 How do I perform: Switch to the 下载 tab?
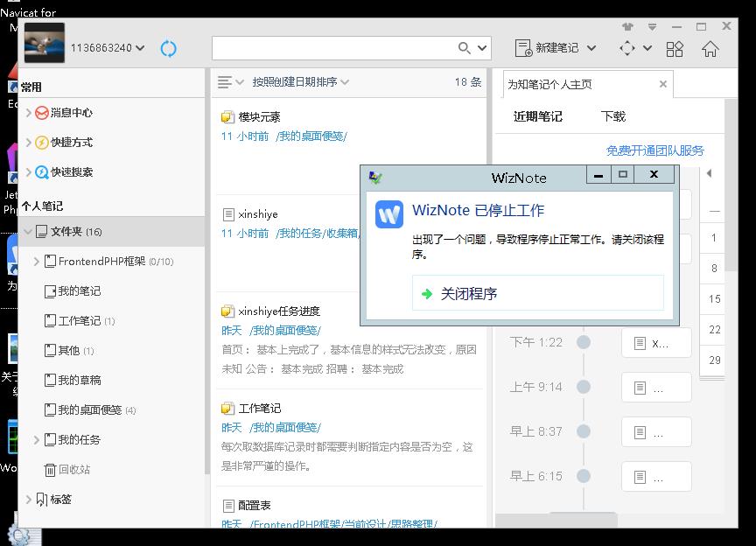[x=612, y=116]
